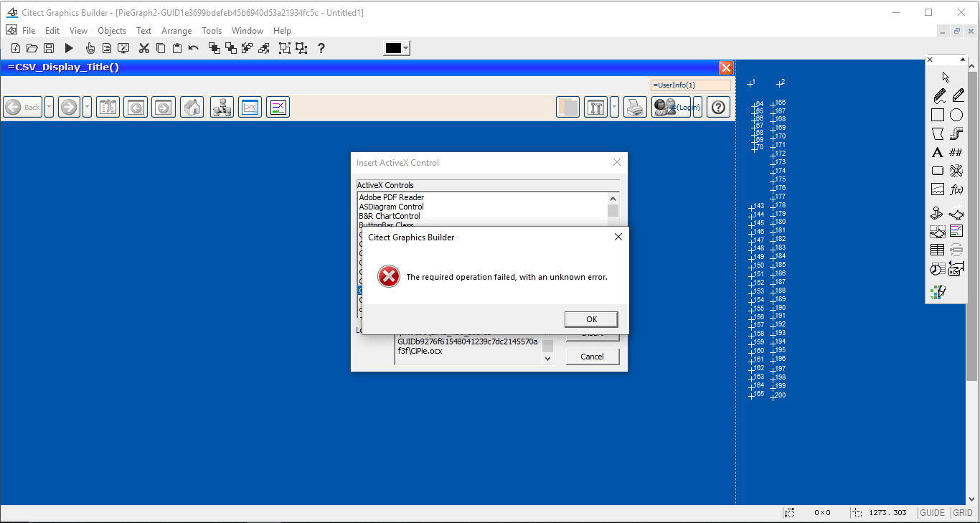Select 'B&R ChartControl' in ActiveX list
This screenshot has height=523, width=980.
(x=390, y=216)
